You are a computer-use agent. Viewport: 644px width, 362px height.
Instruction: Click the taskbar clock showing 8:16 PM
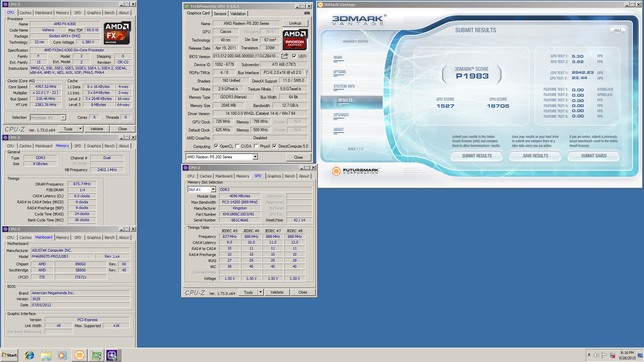[627, 355]
